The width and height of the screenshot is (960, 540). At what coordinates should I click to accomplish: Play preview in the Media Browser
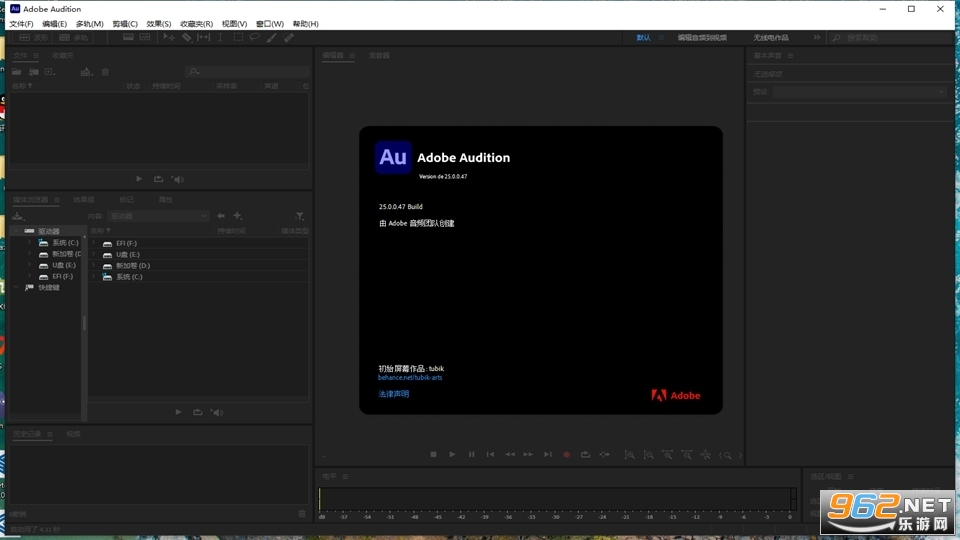tap(178, 412)
